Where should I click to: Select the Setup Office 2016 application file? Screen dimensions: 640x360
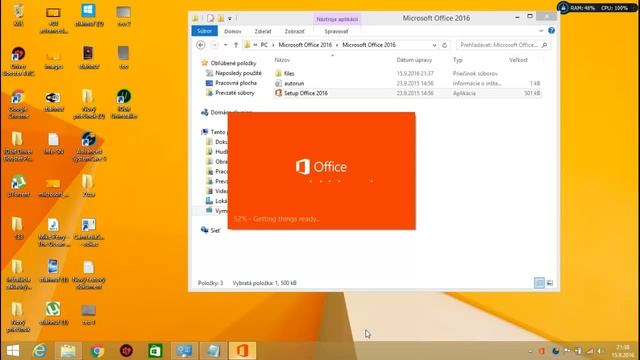(x=306, y=93)
